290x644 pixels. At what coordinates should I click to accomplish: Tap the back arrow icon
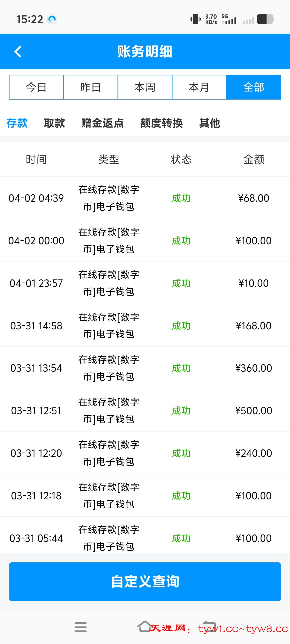18,52
